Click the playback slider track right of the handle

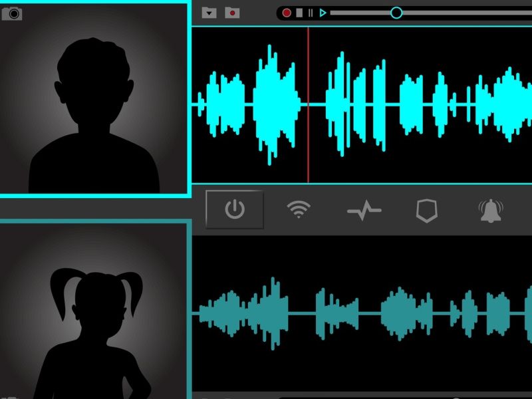(x=465, y=13)
